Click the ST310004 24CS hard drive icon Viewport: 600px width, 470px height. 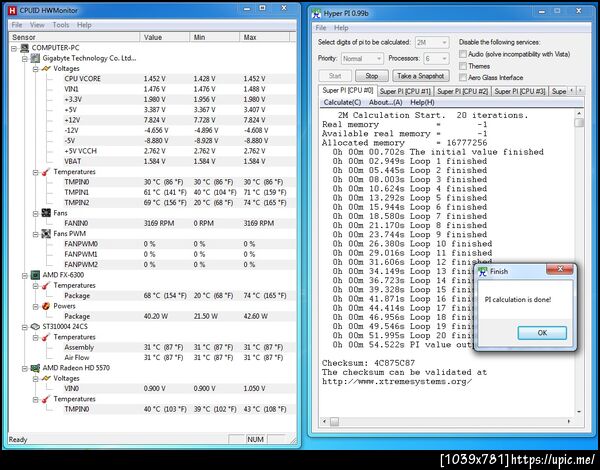tap(35, 326)
